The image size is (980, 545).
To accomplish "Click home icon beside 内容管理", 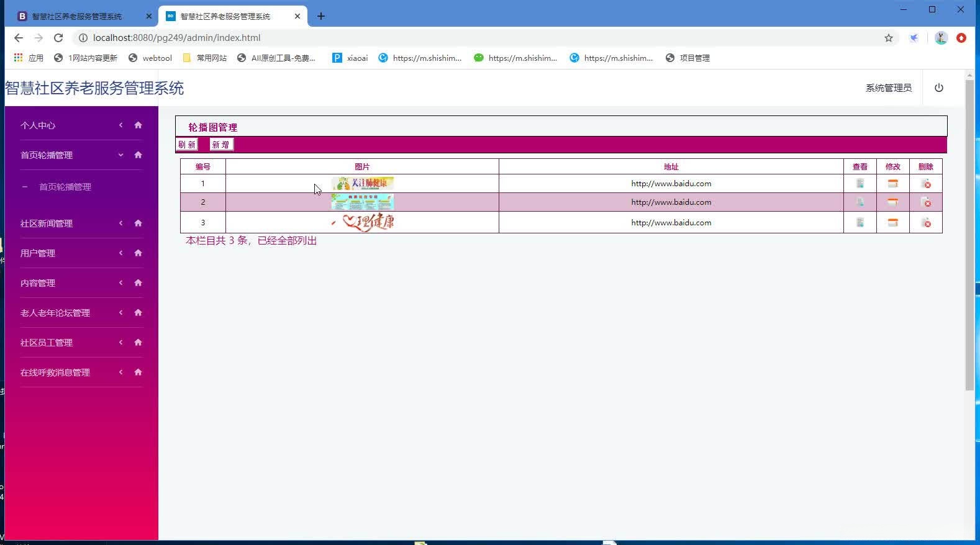I will (138, 283).
